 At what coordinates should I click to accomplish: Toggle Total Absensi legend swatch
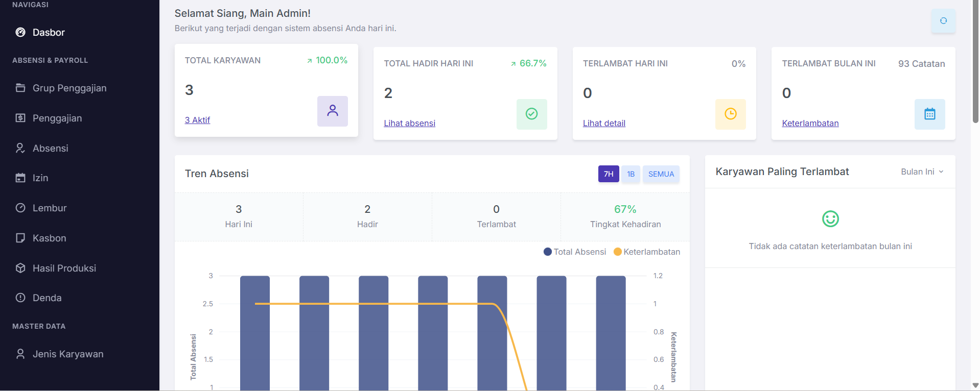tap(548, 252)
